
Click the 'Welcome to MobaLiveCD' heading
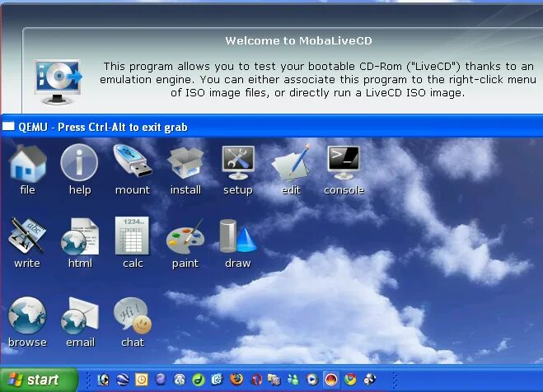(298, 41)
